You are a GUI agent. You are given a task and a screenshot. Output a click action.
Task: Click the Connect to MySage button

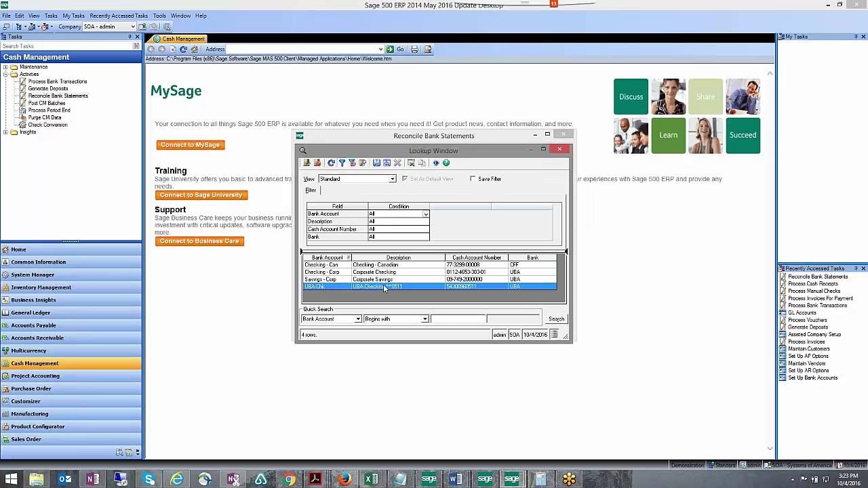[x=190, y=145]
